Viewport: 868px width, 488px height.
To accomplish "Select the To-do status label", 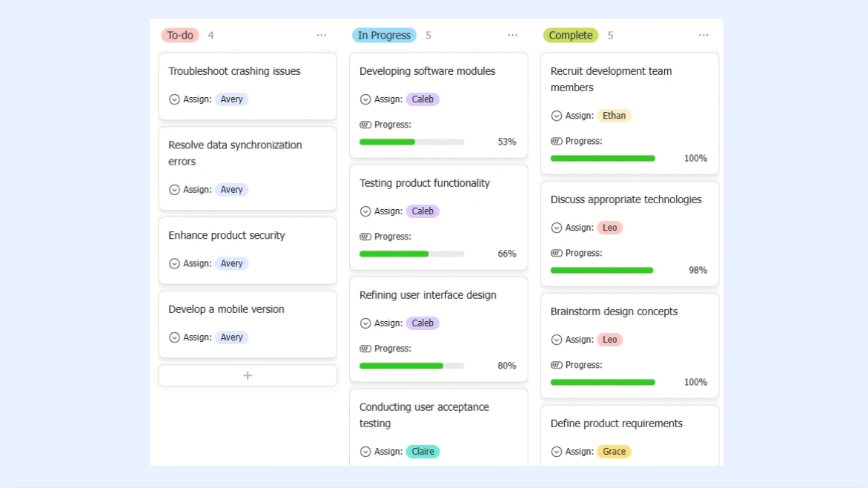I will (180, 36).
